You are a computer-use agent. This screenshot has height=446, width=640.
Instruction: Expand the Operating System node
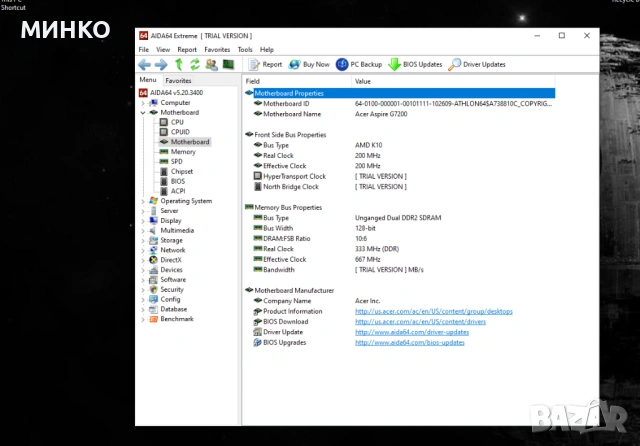point(143,201)
